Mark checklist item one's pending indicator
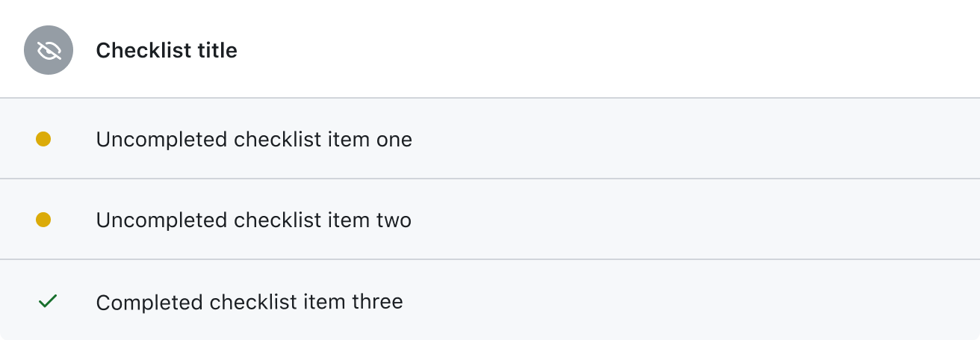This screenshot has height=340, width=980. 43,139
